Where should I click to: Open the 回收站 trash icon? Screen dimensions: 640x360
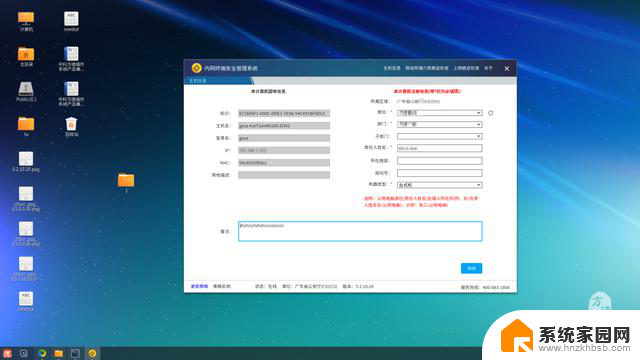(x=71, y=127)
